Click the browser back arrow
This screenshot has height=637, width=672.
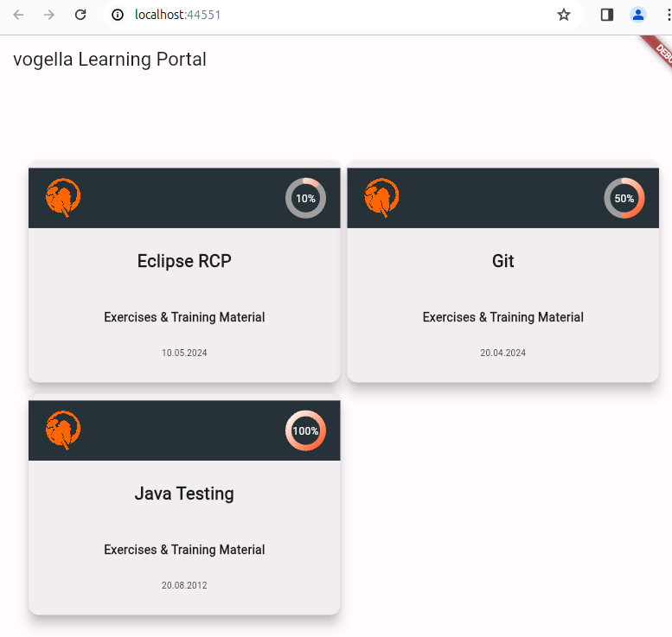click(x=18, y=15)
